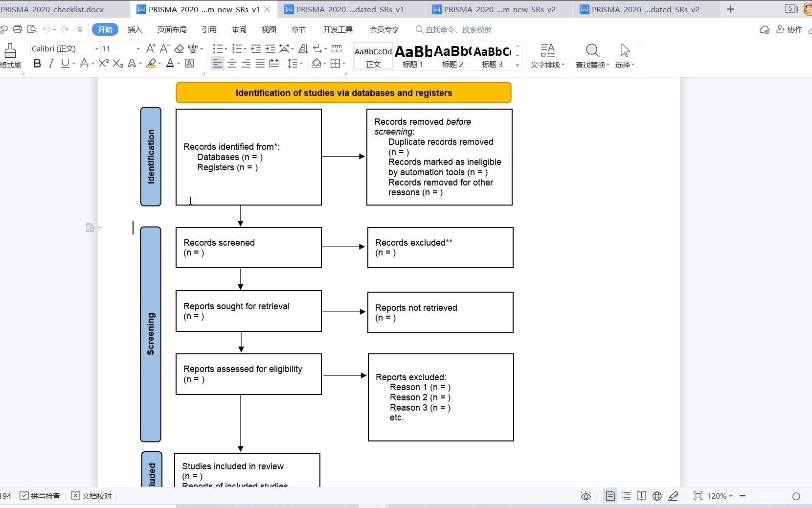Switch to web layout globe icon
The image size is (812, 508).
point(657,496)
